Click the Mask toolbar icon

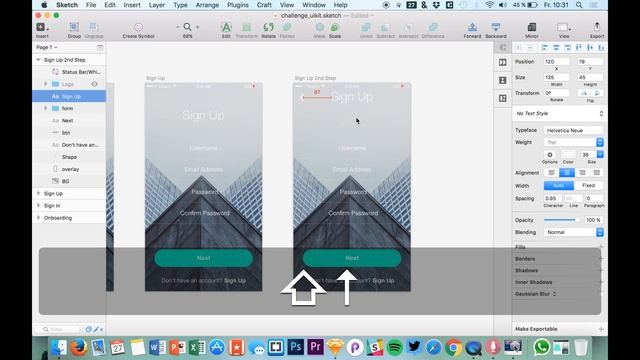320,27
